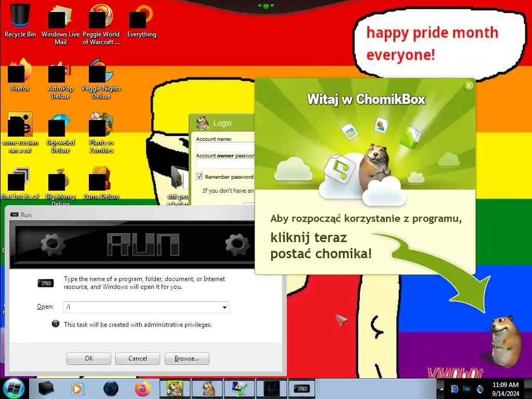The image size is (532, 399).
Task: Click the Account owner password field
Action: point(225,164)
